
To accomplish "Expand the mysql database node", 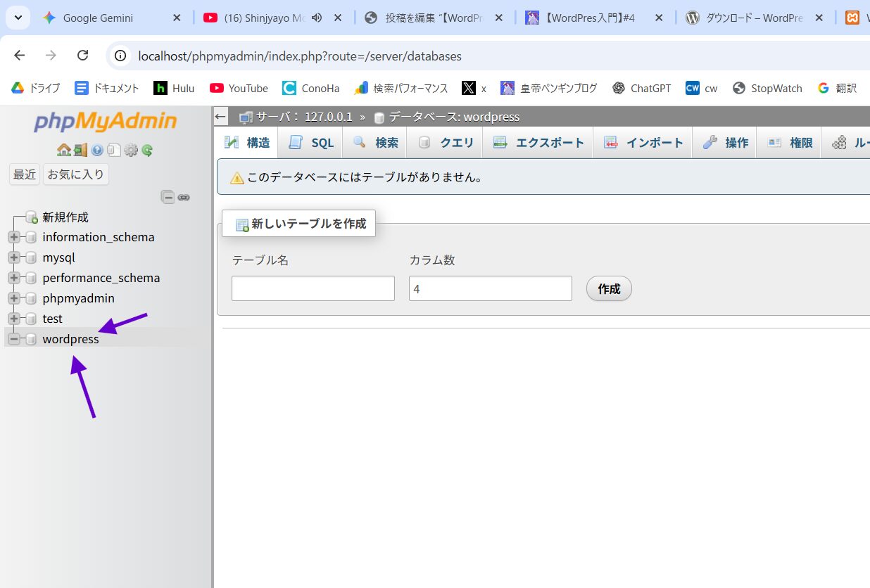I will (x=14, y=258).
